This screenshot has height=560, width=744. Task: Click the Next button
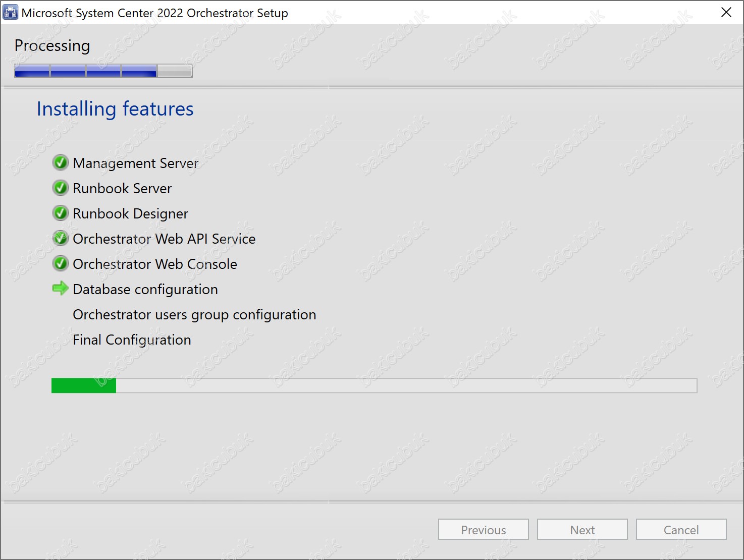pyautogui.click(x=582, y=529)
